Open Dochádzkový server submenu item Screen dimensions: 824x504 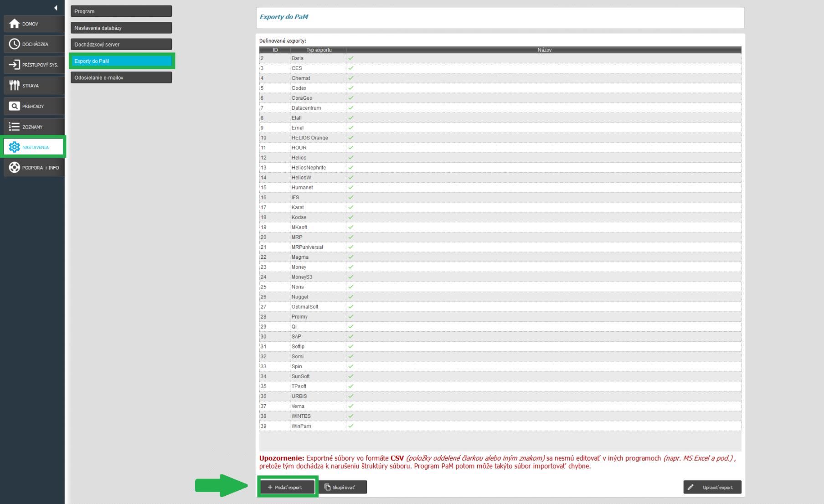coord(121,45)
